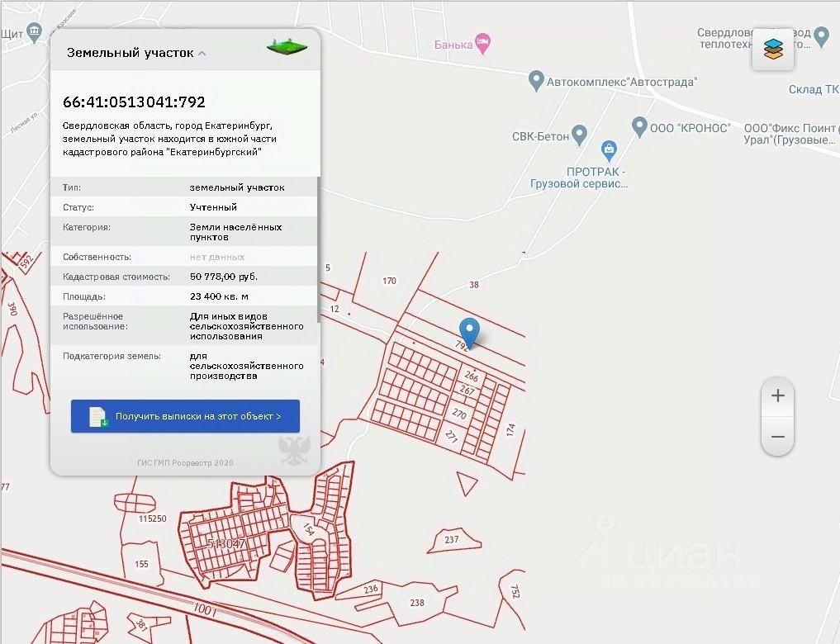Click the Собственность value нет данных
This screenshot has width=840, height=644.
217,257
